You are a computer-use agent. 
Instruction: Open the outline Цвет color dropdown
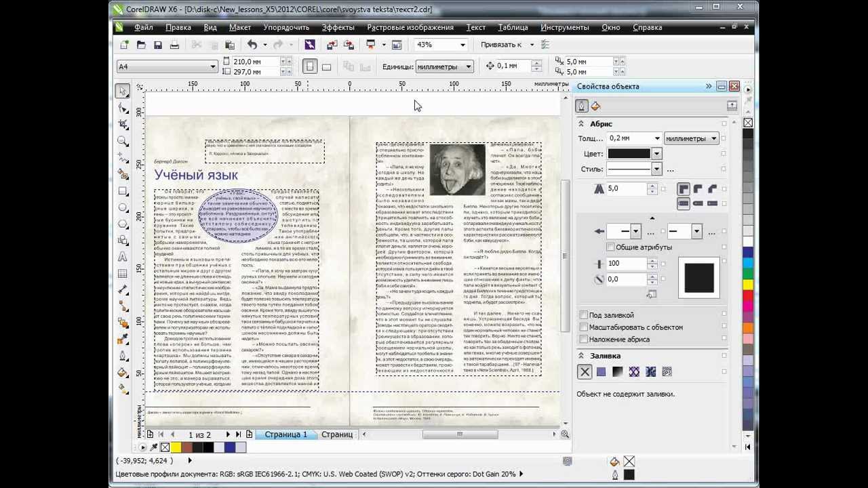click(x=656, y=154)
